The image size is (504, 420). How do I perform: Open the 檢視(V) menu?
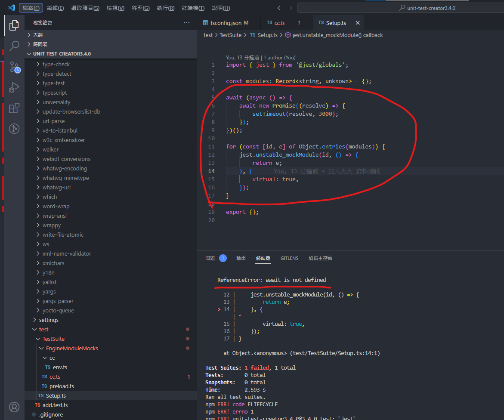pos(115,8)
